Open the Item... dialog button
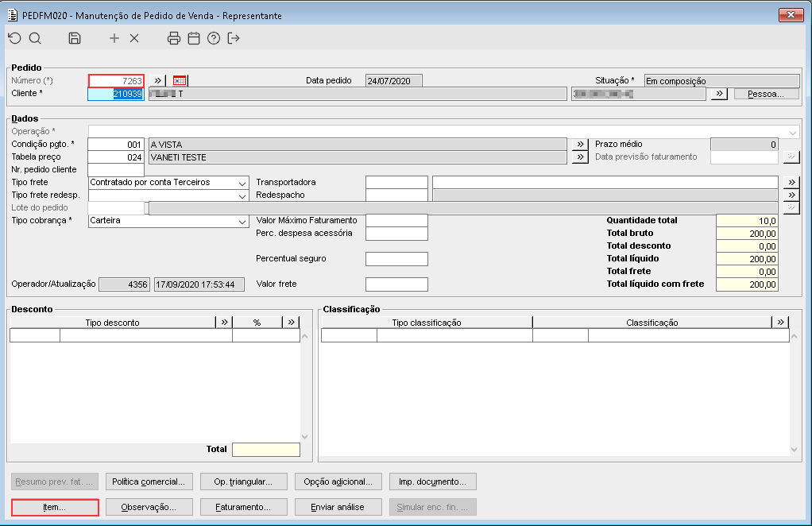 [x=55, y=508]
